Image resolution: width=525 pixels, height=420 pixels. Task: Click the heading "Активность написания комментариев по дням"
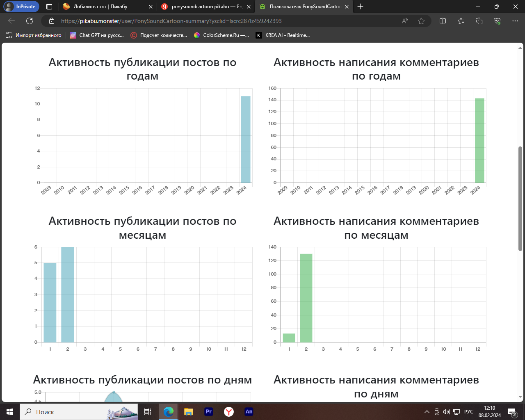[x=376, y=387]
